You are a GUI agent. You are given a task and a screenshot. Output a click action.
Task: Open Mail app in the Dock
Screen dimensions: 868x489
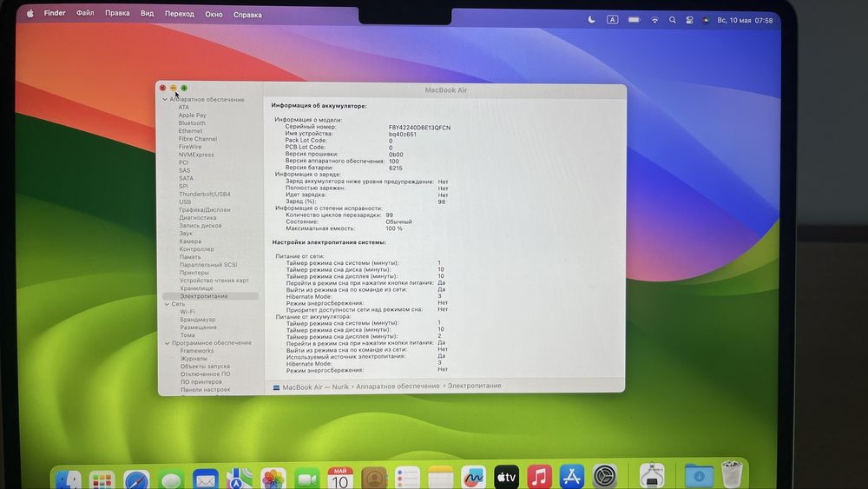(206, 479)
